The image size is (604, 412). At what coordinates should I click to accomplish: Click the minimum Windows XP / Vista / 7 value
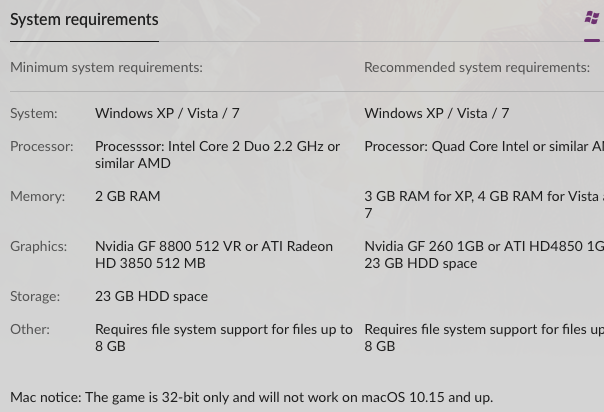pos(167,113)
